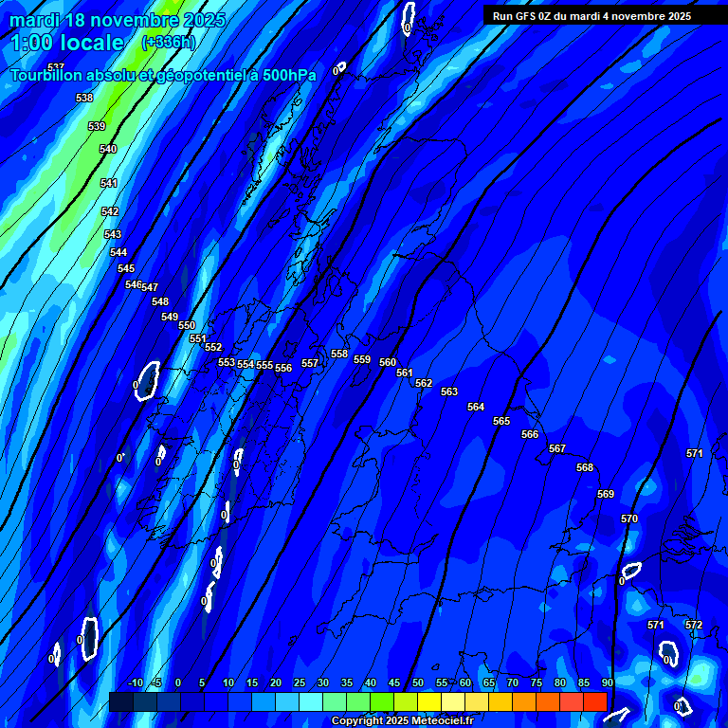728x728 pixels.
Task: Click the 563 contour label
Action: pos(449,391)
